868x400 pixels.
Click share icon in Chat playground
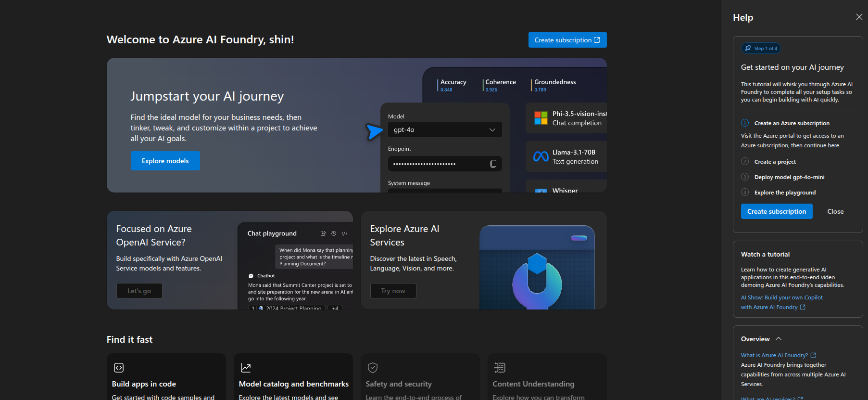(x=323, y=233)
